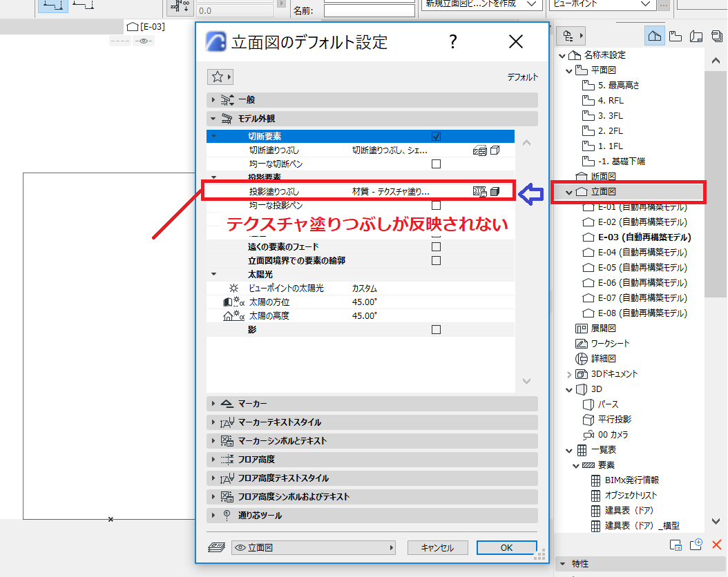This screenshot has width=728, height=577.
Task: Toggle the eye icon below E-03 tab
Action: [x=144, y=41]
